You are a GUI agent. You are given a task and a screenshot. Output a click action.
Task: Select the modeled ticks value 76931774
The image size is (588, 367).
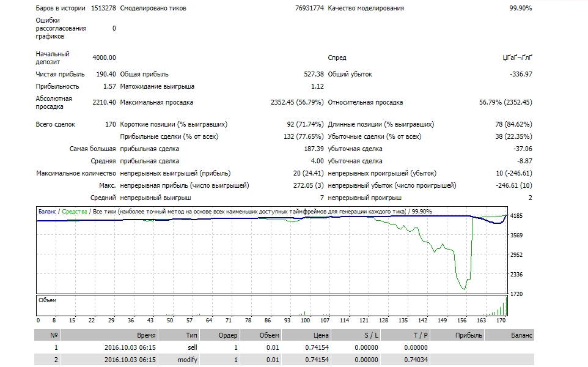[309, 8]
